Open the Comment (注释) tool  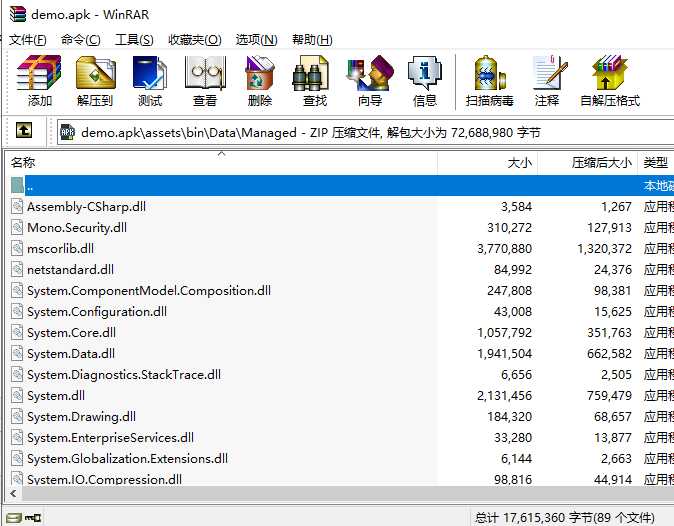pos(547,81)
